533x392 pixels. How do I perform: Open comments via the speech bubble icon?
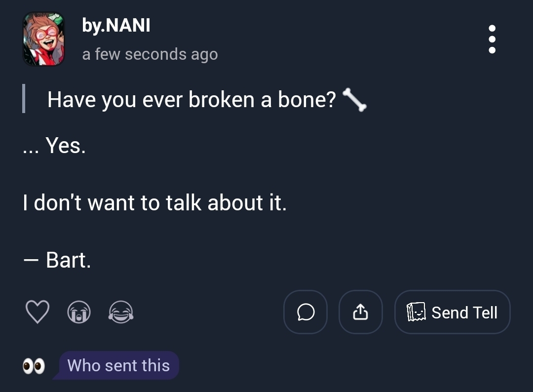[305, 312]
